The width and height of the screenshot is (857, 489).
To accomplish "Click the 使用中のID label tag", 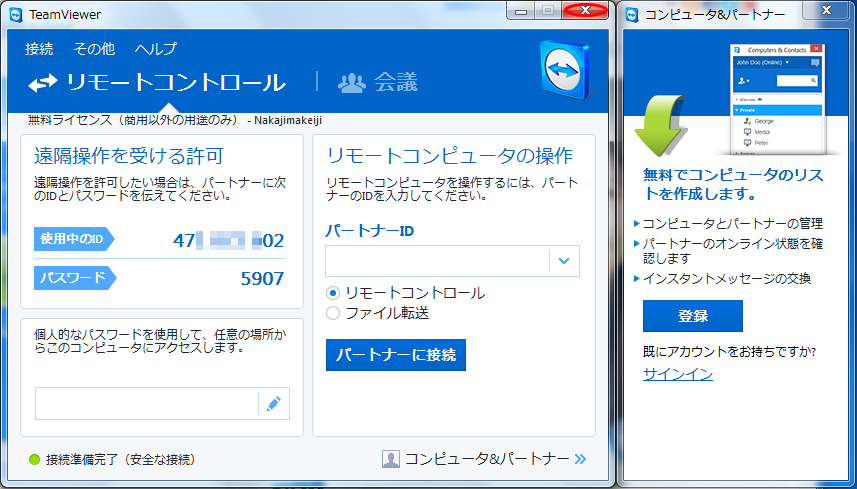I will pos(74,239).
